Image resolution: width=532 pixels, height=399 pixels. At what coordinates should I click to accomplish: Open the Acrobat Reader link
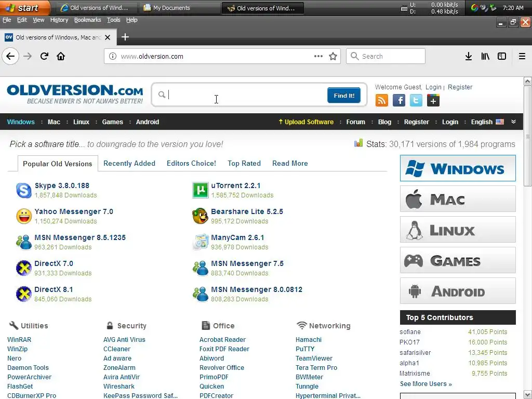point(222,340)
